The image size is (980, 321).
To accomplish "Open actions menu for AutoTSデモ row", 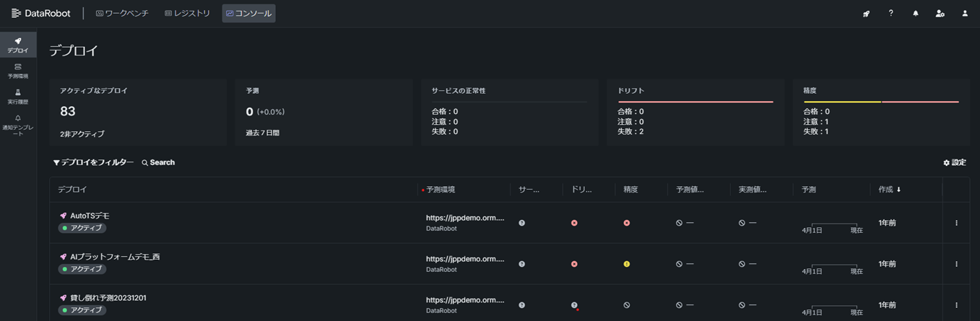I will 956,223.
